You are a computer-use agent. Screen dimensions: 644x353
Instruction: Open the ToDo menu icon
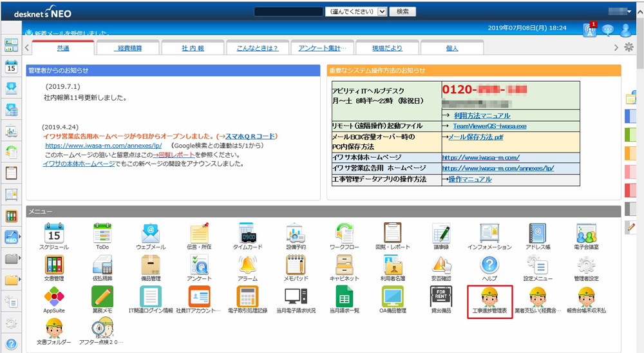click(102, 233)
